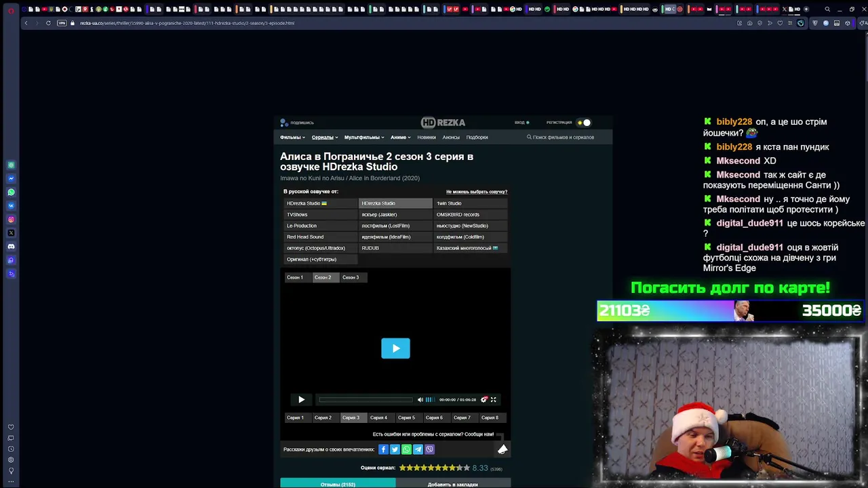Open Instagram in the Opera sidebar
Image resolution: width=868 pixels, height=488 pixels.
[x=11, y=220]
